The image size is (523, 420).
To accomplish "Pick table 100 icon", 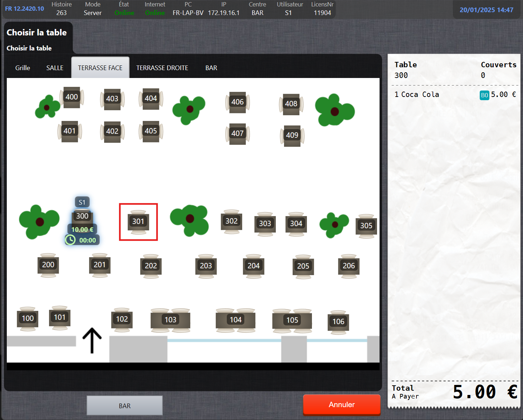I will click(x=28, y=318).
